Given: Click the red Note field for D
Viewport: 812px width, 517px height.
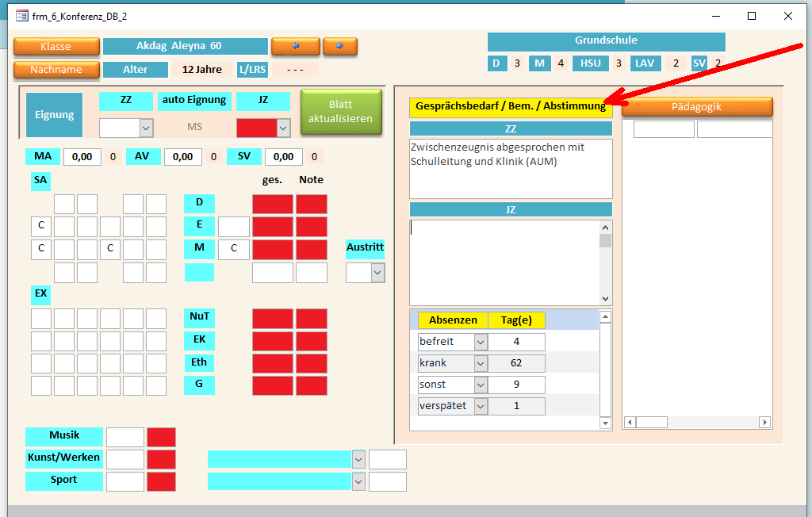Looking at the screenshot, I should [x=311, y=204].
